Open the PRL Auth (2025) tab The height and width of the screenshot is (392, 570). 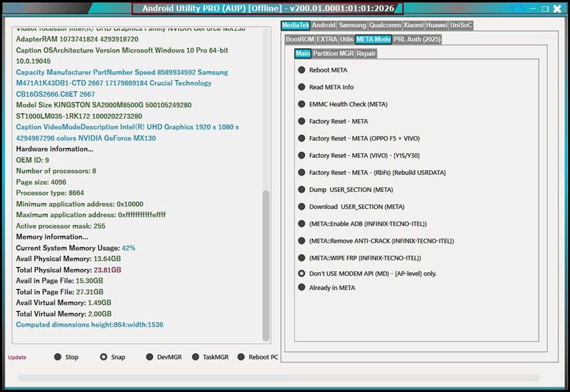(x=417, y=39)
